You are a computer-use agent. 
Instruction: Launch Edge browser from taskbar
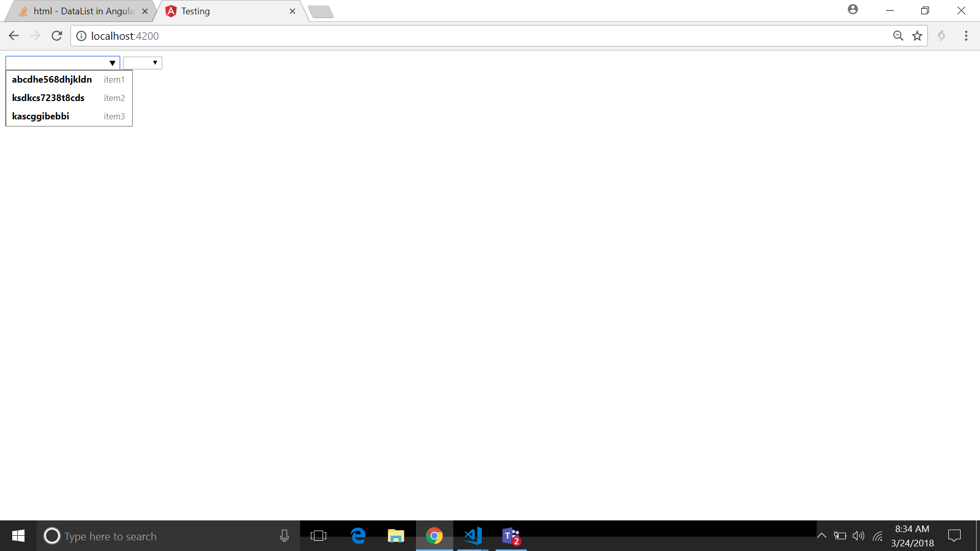tap(358, 536)
